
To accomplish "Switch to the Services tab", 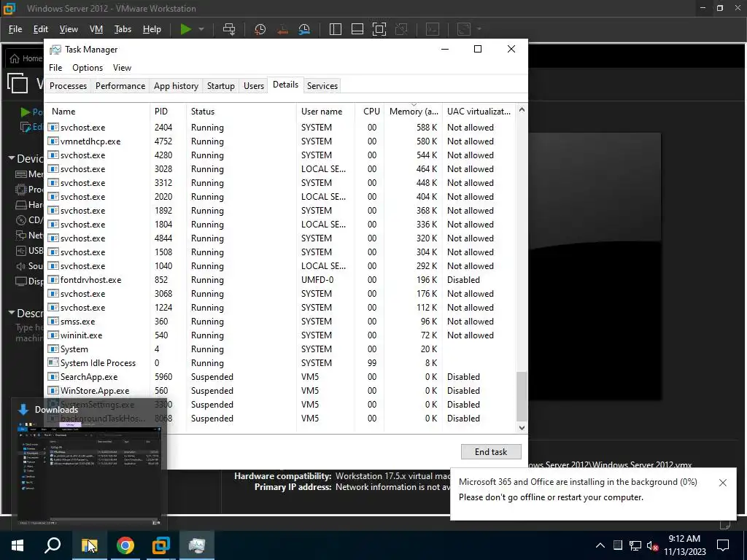I will click(322, 86).
